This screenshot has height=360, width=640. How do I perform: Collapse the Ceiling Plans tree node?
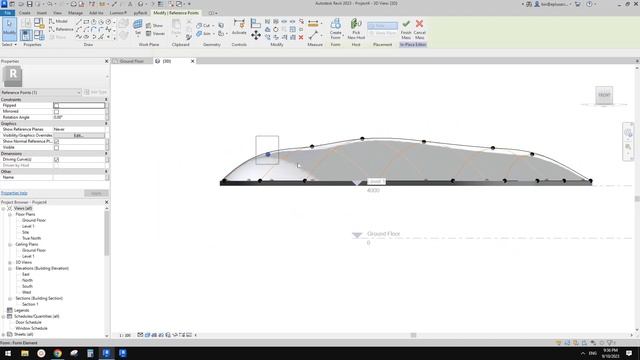tap(10, 244)
